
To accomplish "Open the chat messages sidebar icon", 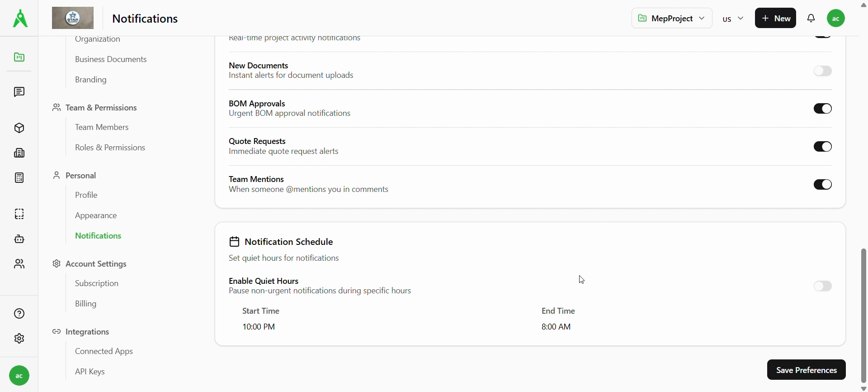I will [19, 92].
